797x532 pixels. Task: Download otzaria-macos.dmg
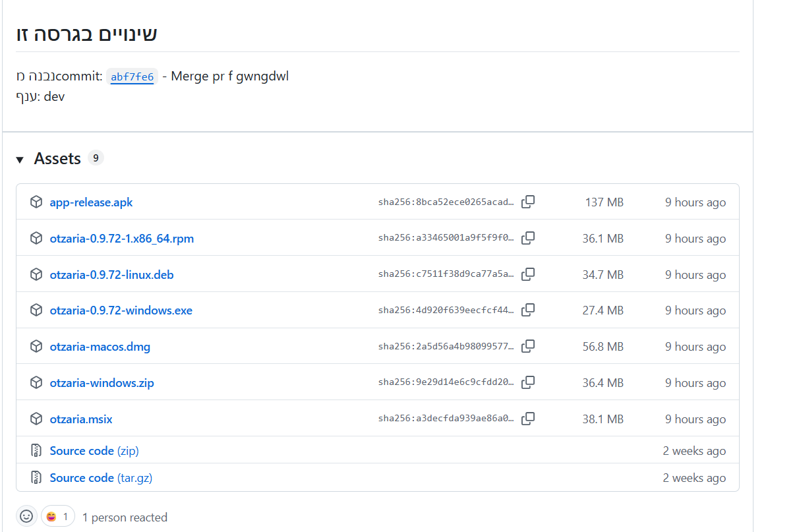pyautogui.click(x=100, y=347)
